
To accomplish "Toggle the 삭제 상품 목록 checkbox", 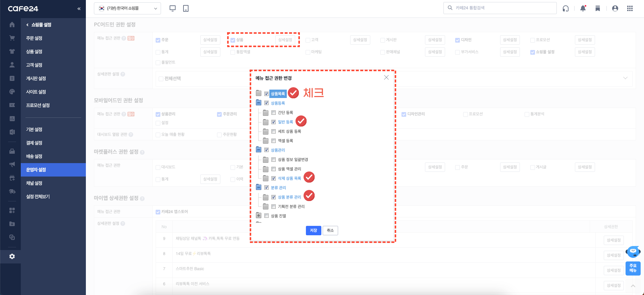I will (273, 179).
